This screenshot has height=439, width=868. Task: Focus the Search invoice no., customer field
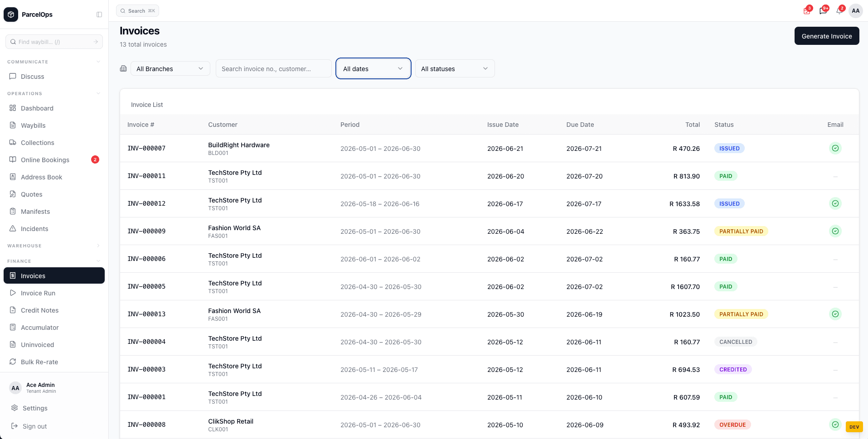[x=274, y=69]
